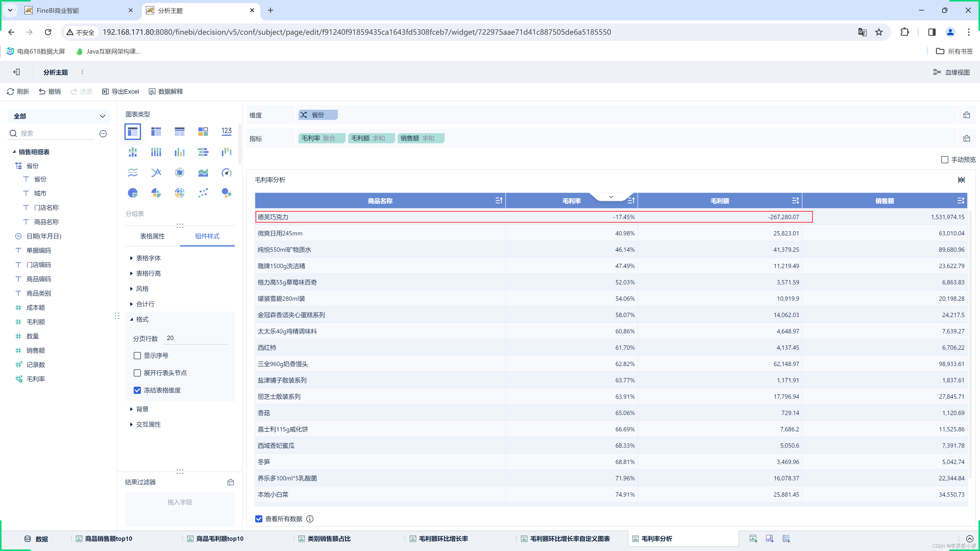Open the 类别销售额占比 tab
Image resolution: width=980 pixels, height=551 pixels.
(329, 539)
